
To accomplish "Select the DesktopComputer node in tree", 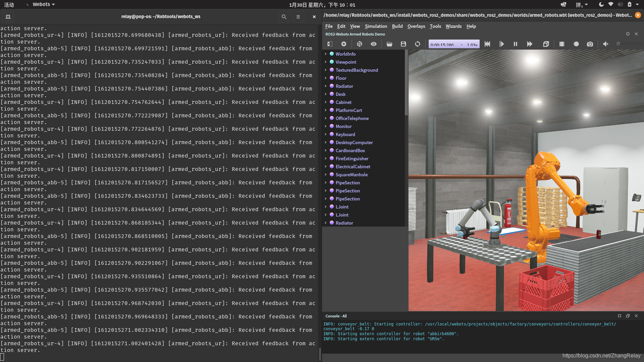I will pos(354,142).
